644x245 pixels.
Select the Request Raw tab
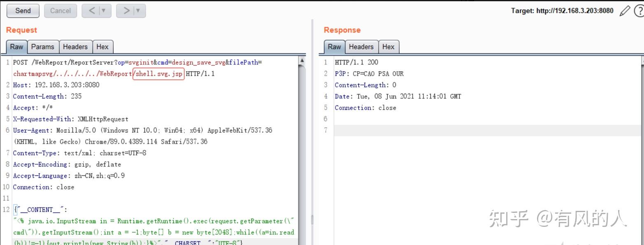click(x=16, y=47)
